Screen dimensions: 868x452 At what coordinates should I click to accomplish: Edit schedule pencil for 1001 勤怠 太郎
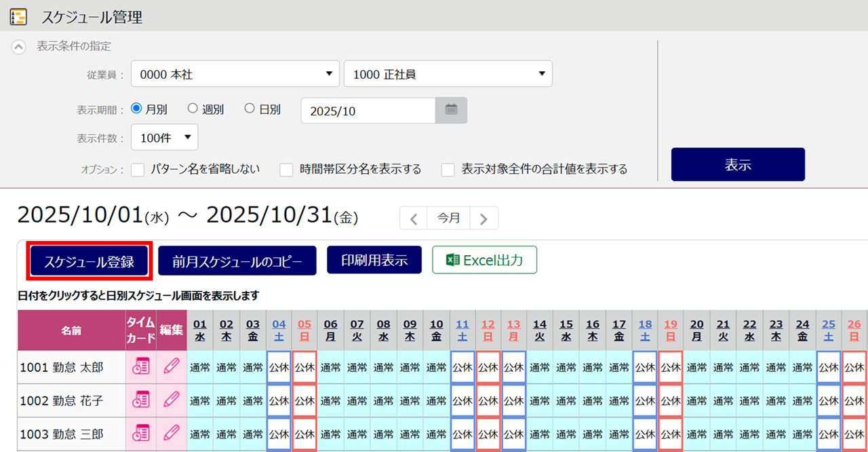[172, 367]
